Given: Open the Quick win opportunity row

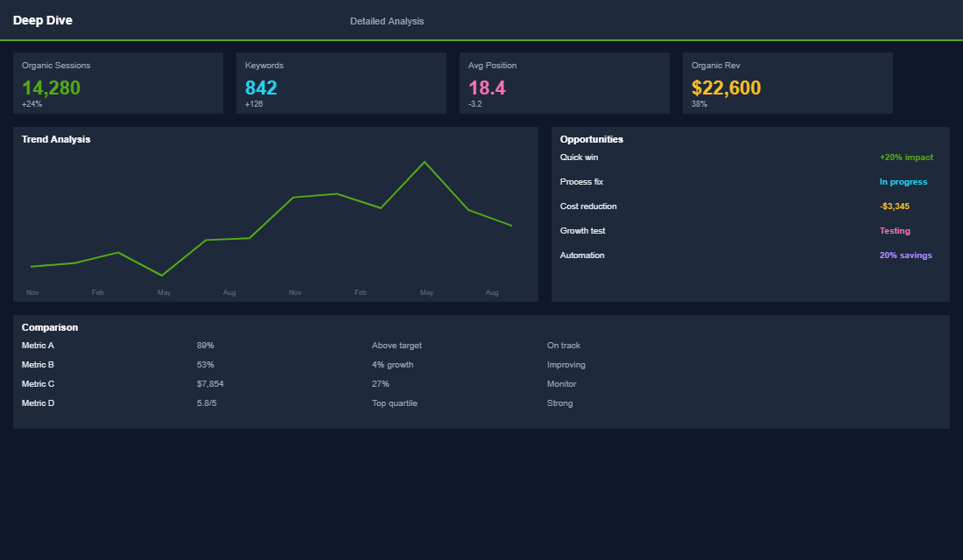Looking at the screenshot, I should 578,157.
